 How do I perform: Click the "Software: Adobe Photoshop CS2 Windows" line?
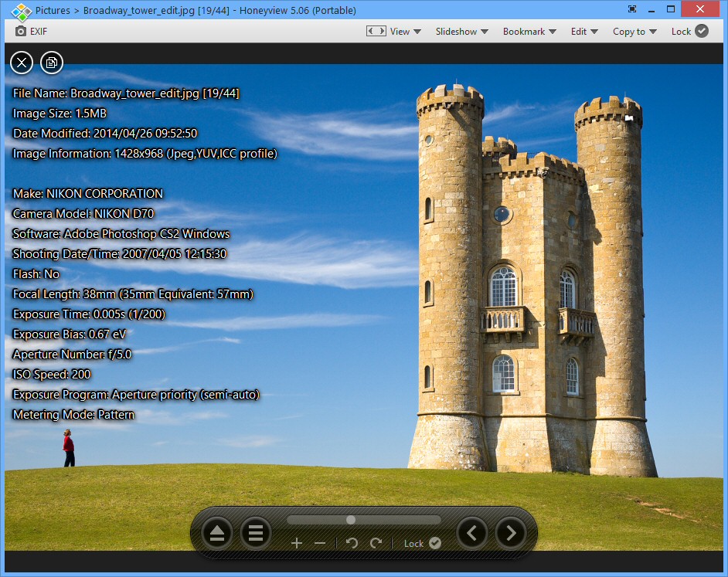pos(121,233)
